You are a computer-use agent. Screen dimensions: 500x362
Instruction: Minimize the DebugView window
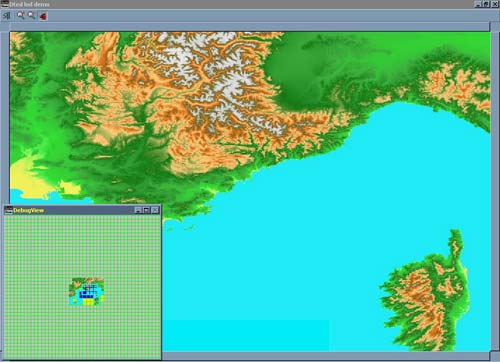click(x=138, y=210)
